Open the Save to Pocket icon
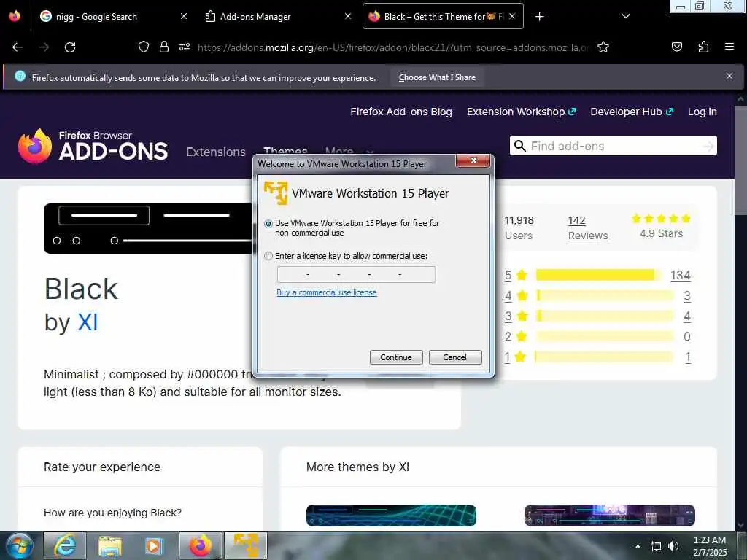 point(676,47)
